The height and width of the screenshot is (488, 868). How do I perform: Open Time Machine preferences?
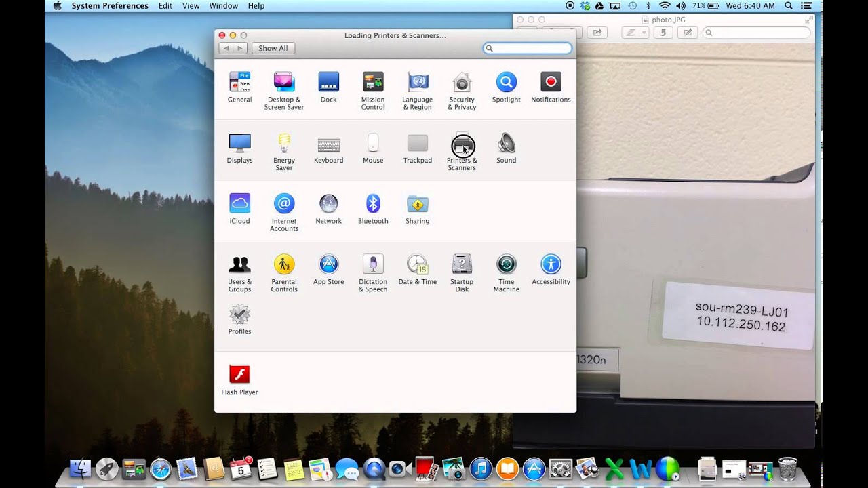(506, 273)
